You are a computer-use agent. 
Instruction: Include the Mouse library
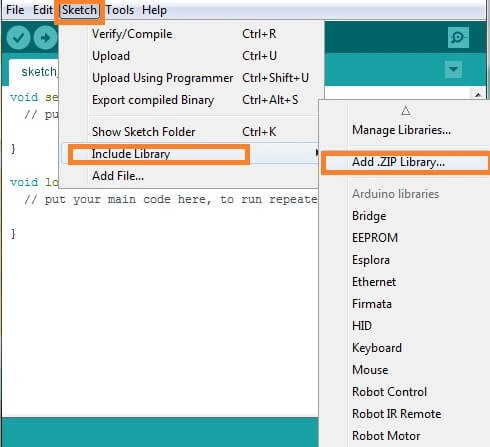(370, 370)
